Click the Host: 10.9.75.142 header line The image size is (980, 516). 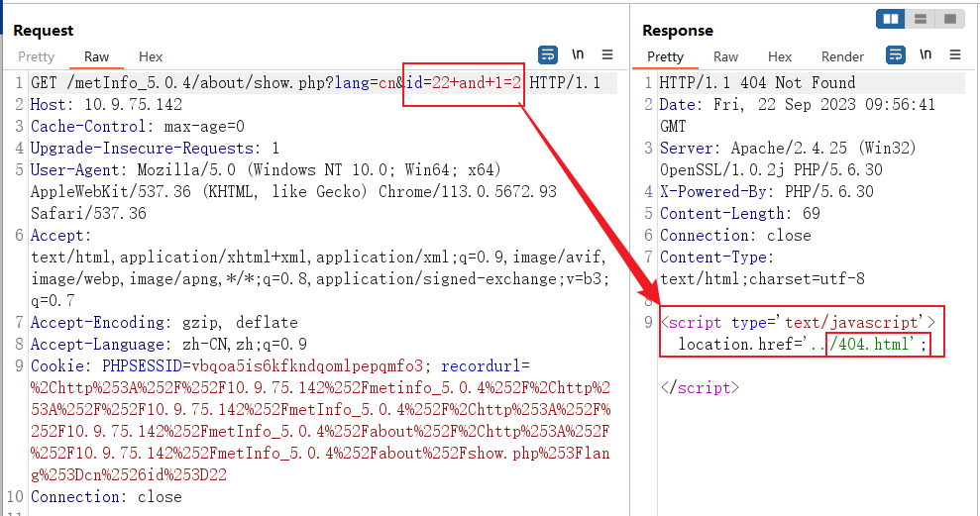(x=106, y=104)
